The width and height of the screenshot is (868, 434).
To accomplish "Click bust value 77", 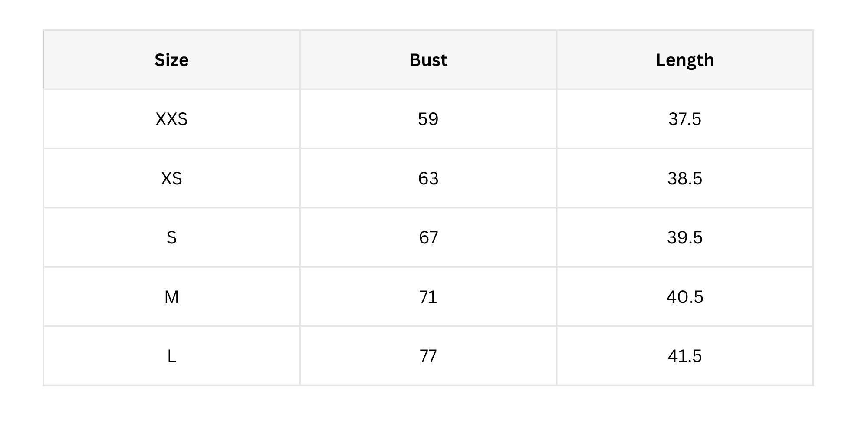I will (428, 356).
